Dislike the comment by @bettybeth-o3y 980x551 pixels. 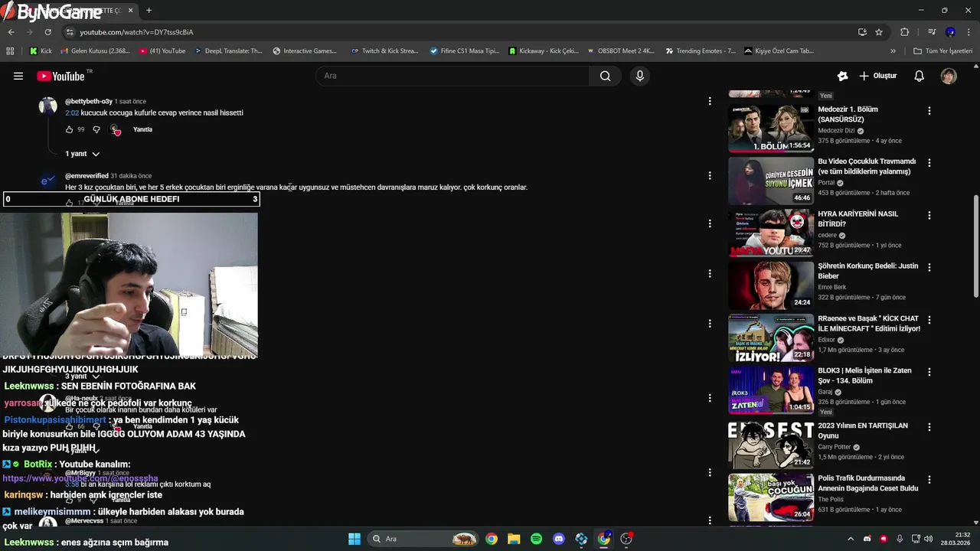click(x=96, y=130)
